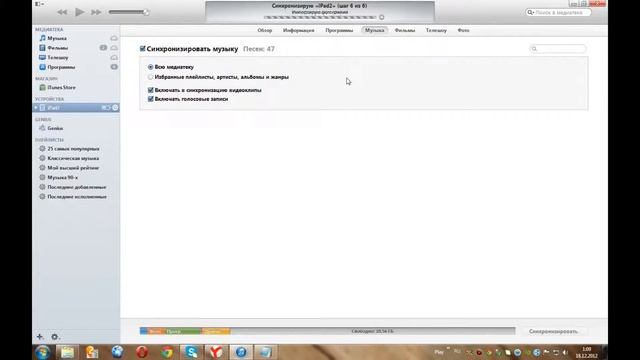Screen dimensions: 640x360
Task: Click the blue audio segment of capacity bar
Action: click(x=144, y=331)
